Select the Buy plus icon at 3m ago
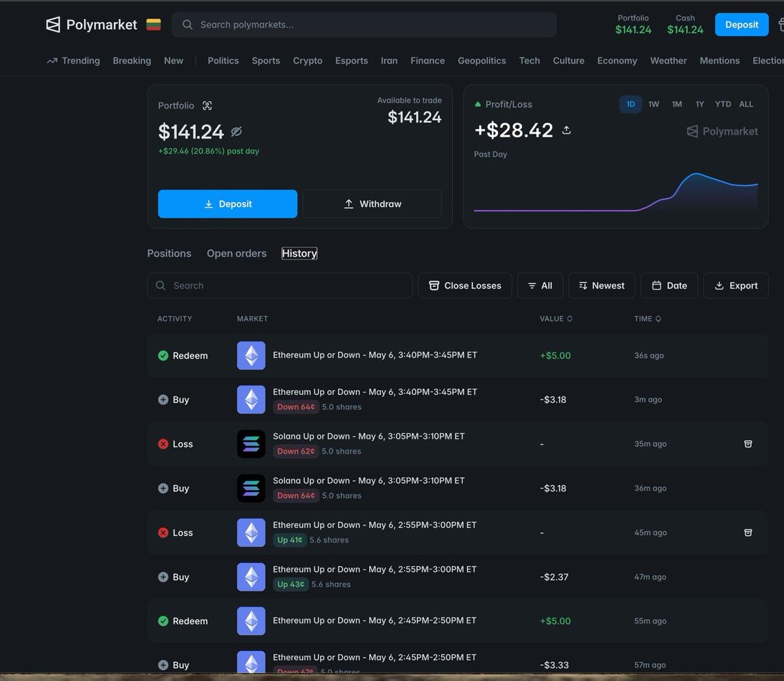 163,399
